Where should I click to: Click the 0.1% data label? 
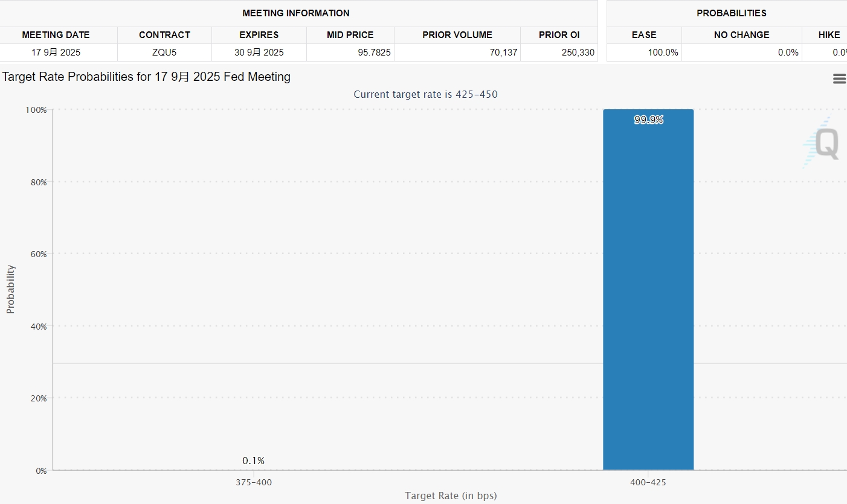[x=253, y=461]
